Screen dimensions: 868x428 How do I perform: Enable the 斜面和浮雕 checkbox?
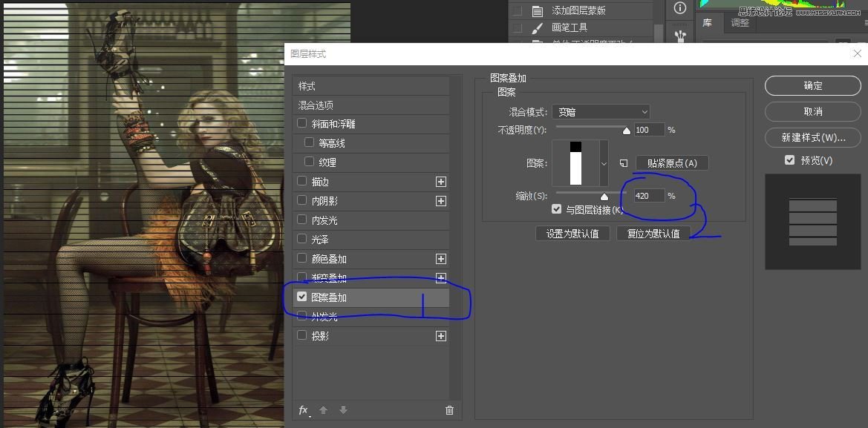[301, 122]
